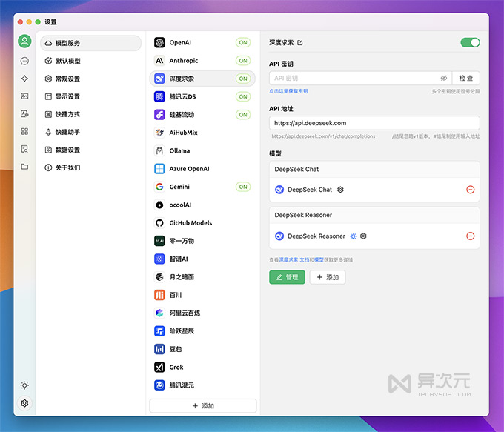Select 智谱AI provider

tap(202, 259)
